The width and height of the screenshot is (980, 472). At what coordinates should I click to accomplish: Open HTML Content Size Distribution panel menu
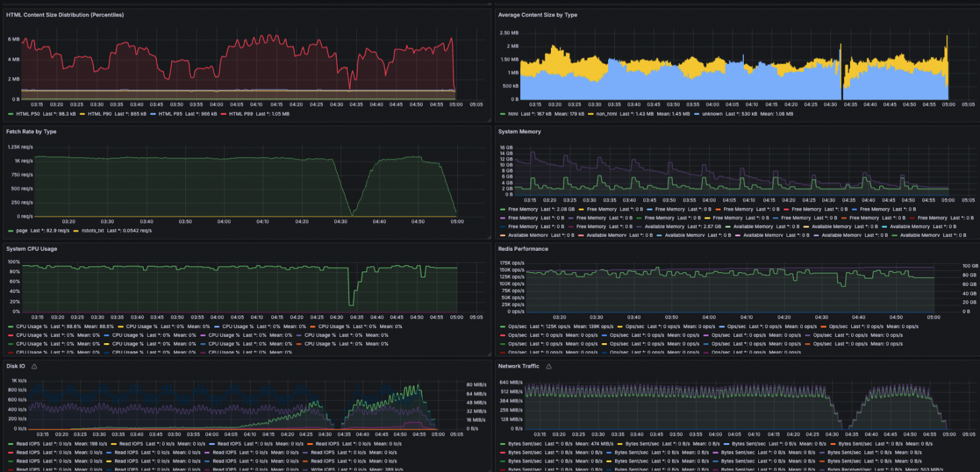pyautogui.click(x=65, y=14)
